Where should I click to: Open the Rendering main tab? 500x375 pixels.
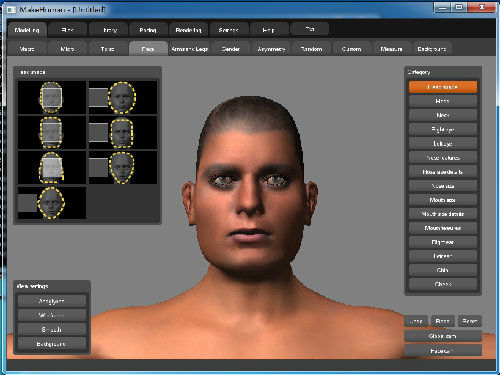click(189, 30)
